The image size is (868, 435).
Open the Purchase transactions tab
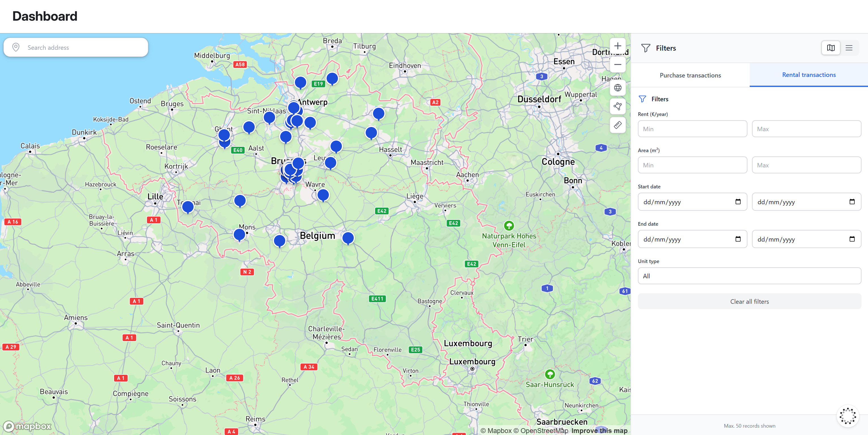[690, 75]
